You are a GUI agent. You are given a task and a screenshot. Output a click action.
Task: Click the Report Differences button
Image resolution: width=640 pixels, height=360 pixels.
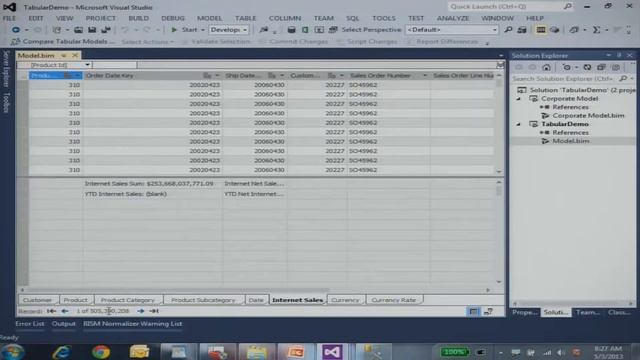click(442, 42)
